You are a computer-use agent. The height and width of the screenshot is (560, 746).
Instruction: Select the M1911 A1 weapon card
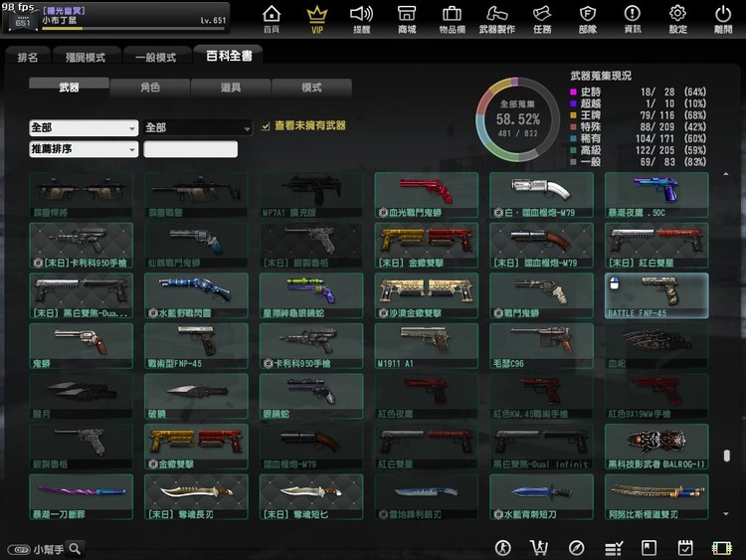pos(427,346)
